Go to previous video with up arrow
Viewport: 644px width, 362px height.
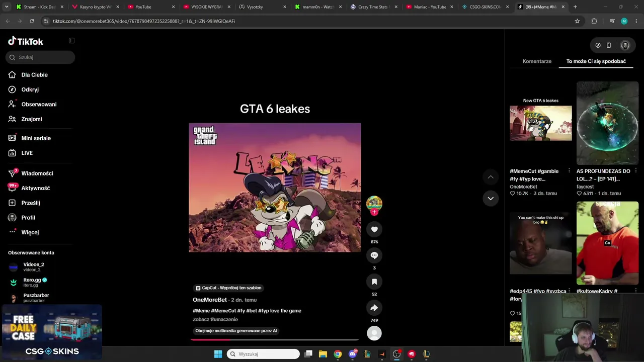pos(491,177)
